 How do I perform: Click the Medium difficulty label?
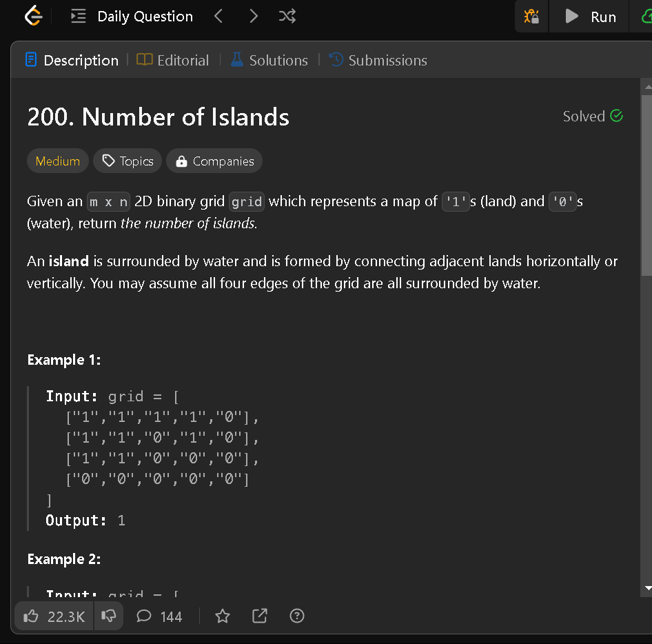(x=58, y=161)
